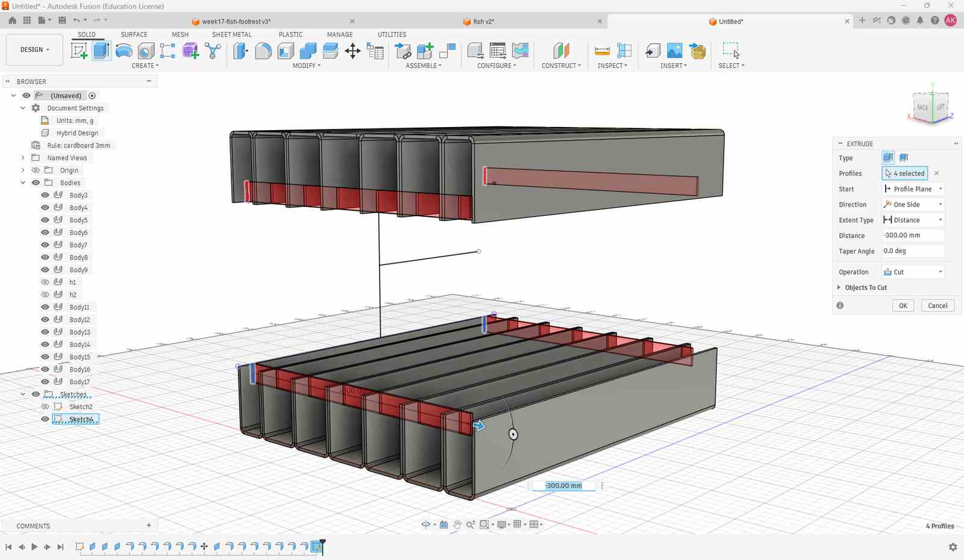Click the Save icon
Screen dimensions: 964x560
click(x=62, y=20)
